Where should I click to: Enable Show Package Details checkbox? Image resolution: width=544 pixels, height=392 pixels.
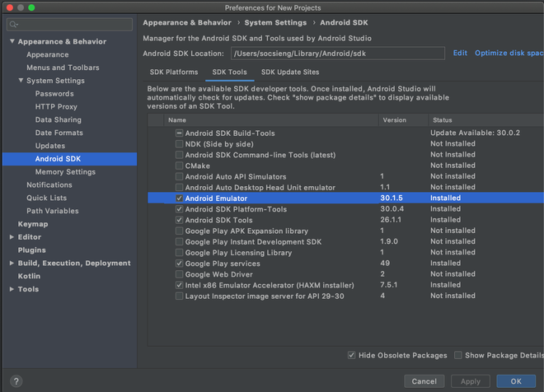click(x=458, y=355)
